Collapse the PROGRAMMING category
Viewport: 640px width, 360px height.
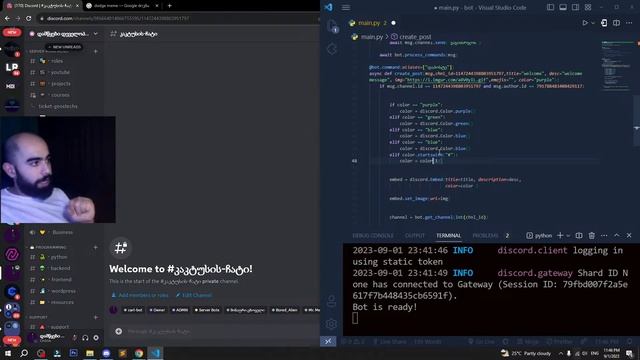pyautogui.click(x=51, y=247)
